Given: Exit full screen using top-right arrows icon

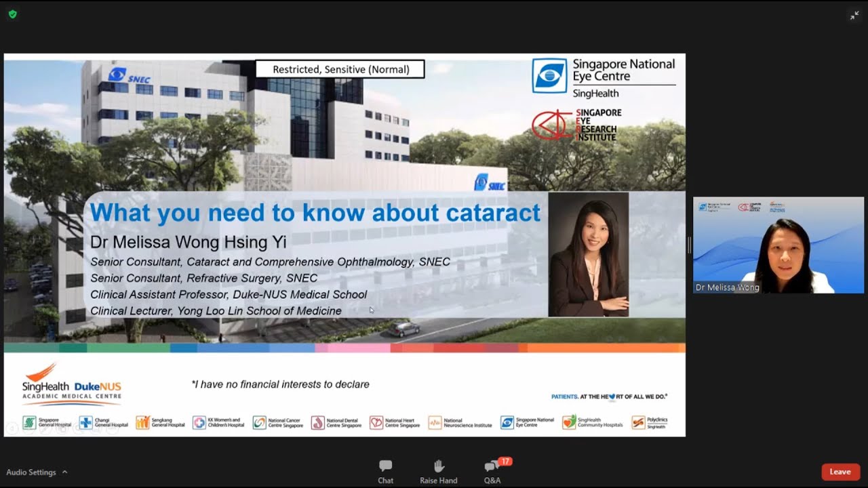Looking at the screenshot, I should coord(854,16).
